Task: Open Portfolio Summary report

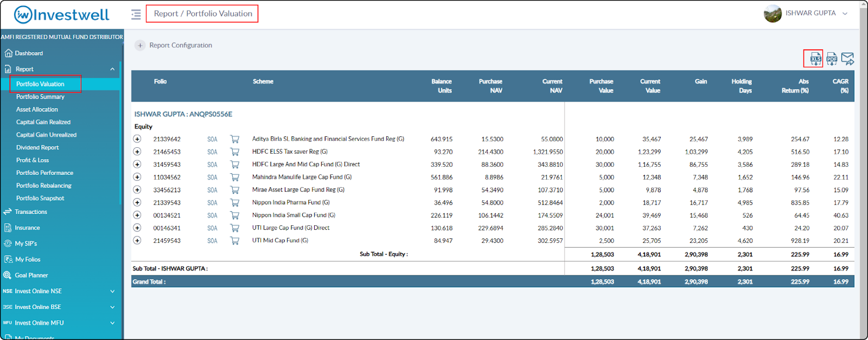Action: 40,97
